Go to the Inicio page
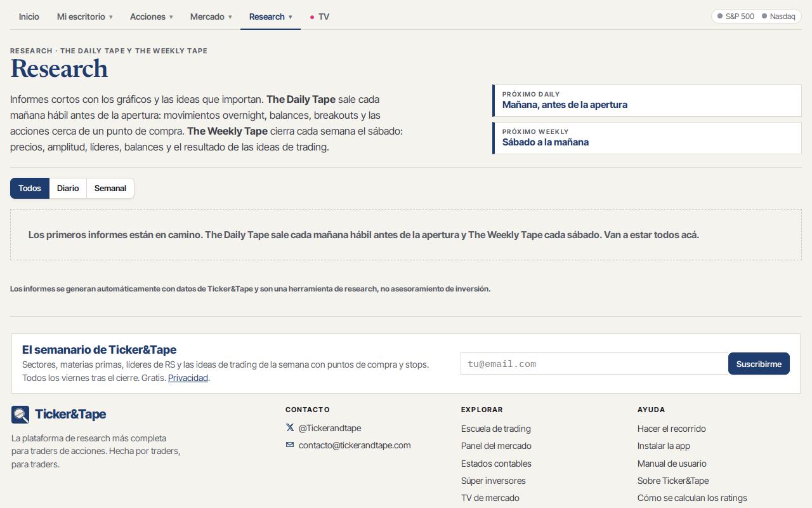The height and width of the screenshot is (508, 812). tap(29, 17)
